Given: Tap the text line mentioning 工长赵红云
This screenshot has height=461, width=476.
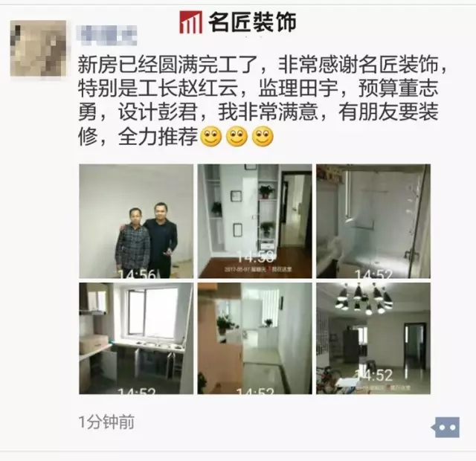Looking at the screenshot, I should (258, 88).
